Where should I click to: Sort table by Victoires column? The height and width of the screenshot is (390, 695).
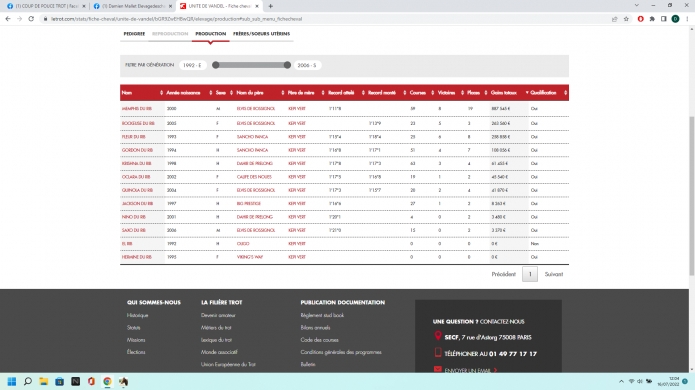click(x=450, y=93)
